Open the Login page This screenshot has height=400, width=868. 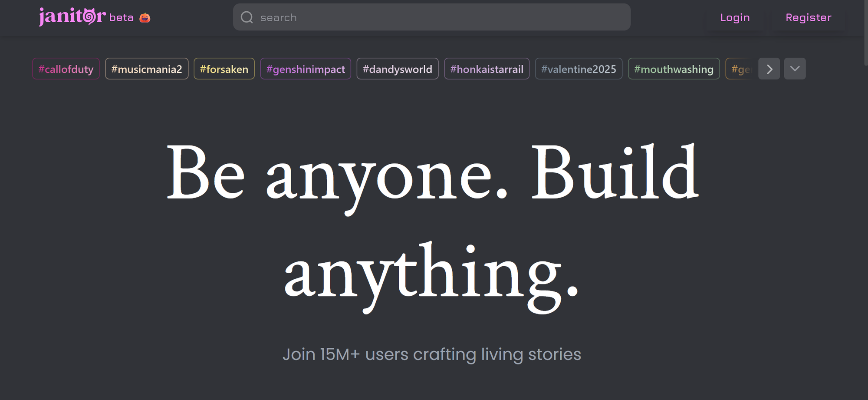click(x=735, y=17)
